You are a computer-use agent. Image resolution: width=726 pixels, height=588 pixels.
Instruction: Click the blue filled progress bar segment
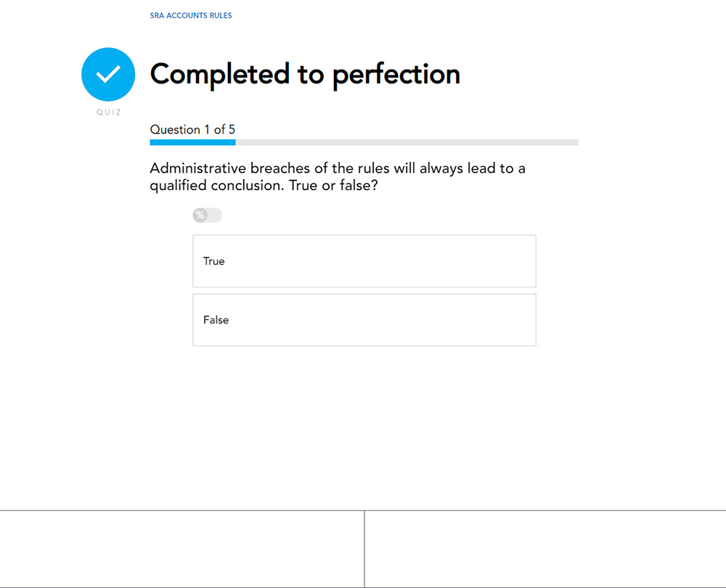coord(192,142)
